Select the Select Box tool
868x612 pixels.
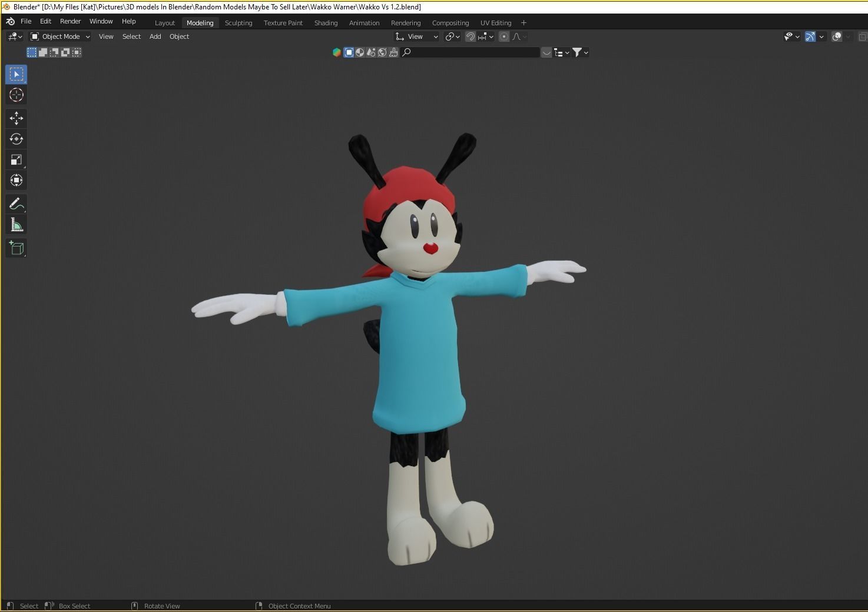pos(16,74)
